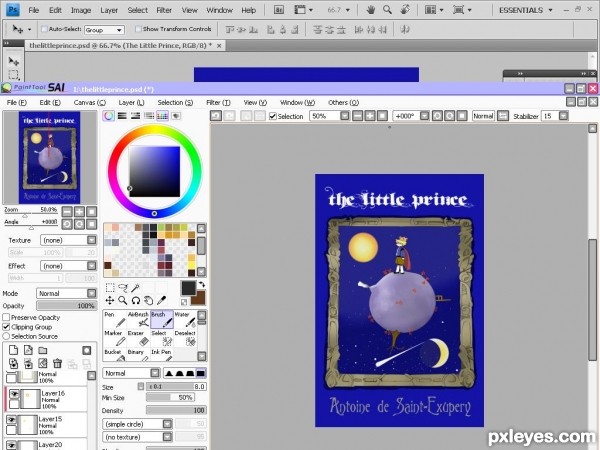Open the Selection menu in SAI
600x450 pixels.
point(175,103)
